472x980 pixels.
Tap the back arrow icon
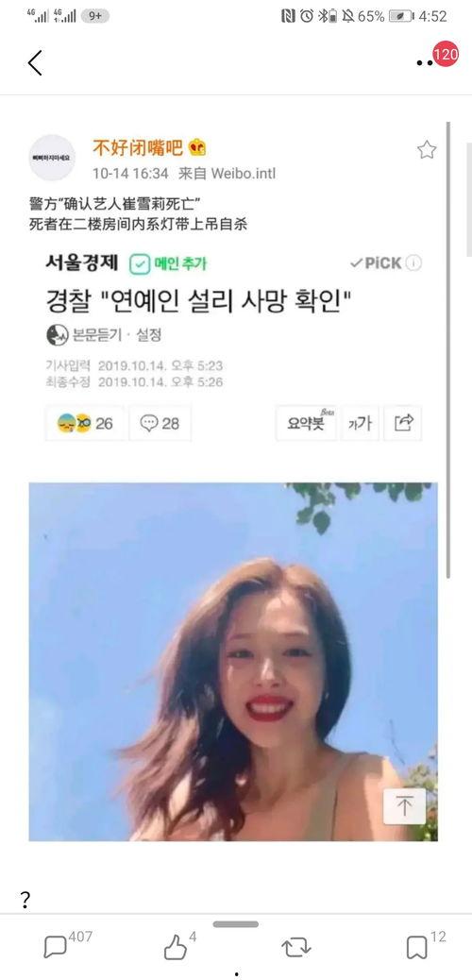[x=35, y=62]
